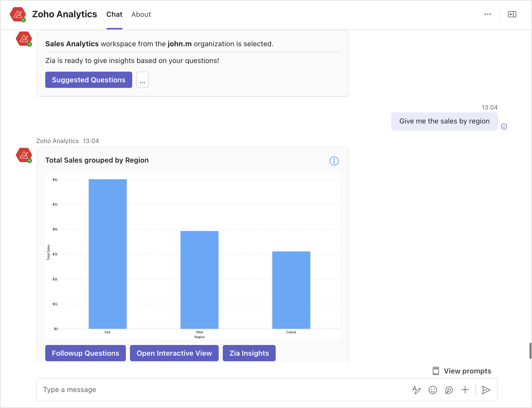Click the 'Total Sales grouped by Region' title
532x408 pixels.
97,160
